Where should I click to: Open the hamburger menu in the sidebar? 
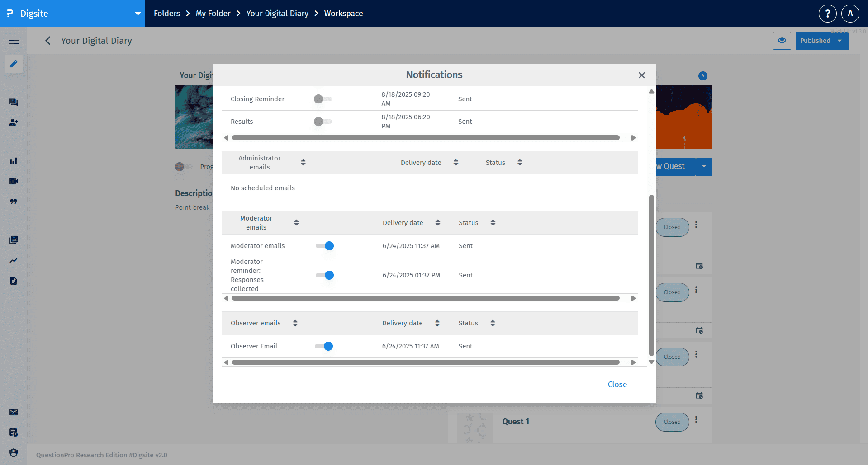[14, 41]
